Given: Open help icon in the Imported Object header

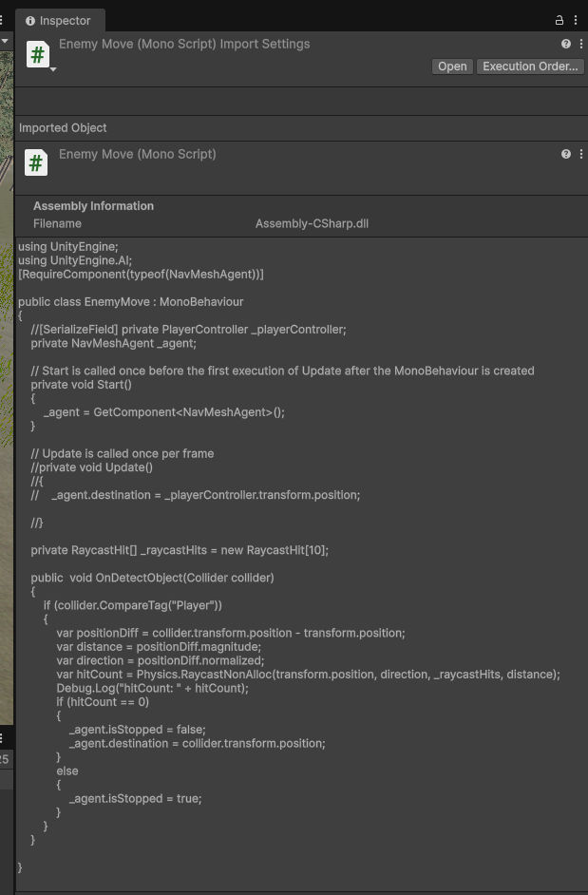Looking at the screenshot, I should (x=566, y=154).
